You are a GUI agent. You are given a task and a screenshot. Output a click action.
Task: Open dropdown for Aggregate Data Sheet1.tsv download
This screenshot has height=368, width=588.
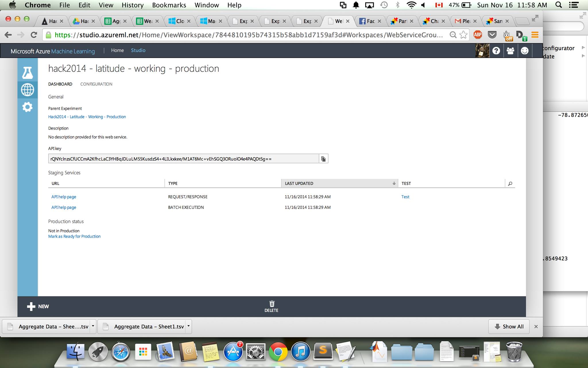tap(189, 326)
